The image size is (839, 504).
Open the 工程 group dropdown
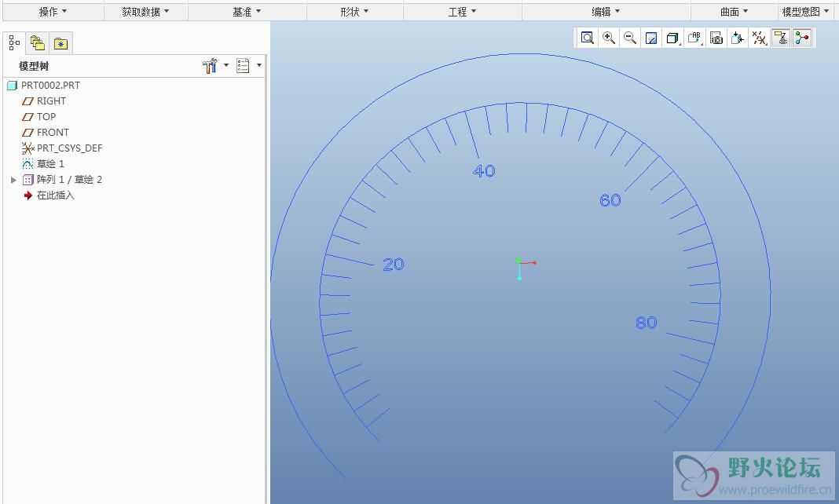point(462,12)
